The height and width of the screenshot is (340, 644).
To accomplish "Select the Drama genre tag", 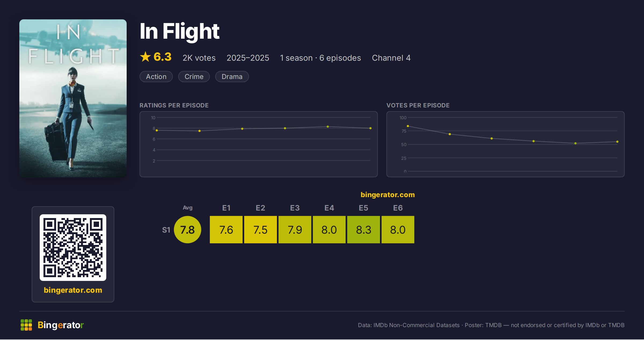I will [x=232, y=77].
